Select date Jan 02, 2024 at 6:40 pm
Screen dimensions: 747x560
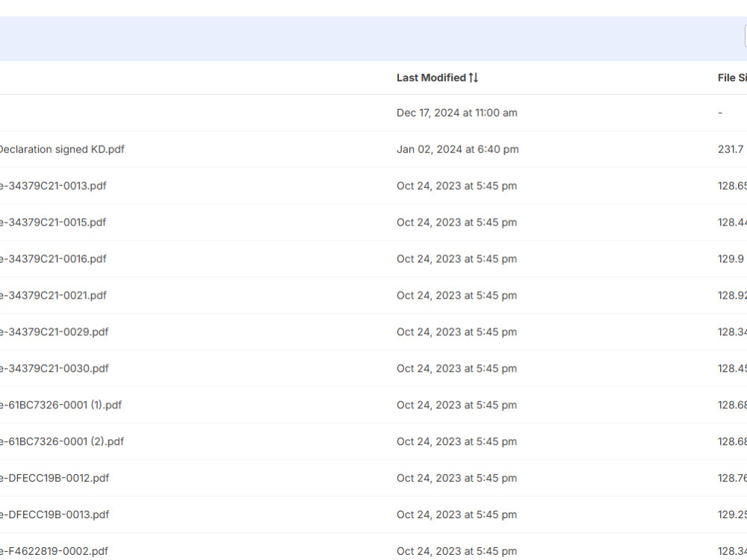pyautogui.click(x=457, y=149)
